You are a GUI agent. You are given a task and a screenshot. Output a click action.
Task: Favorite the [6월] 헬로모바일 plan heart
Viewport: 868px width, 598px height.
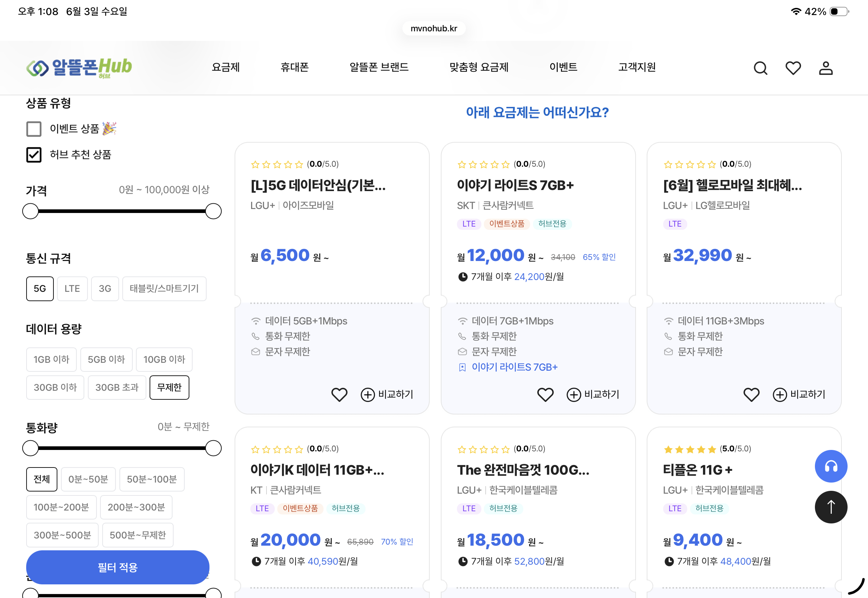(751, 395)
